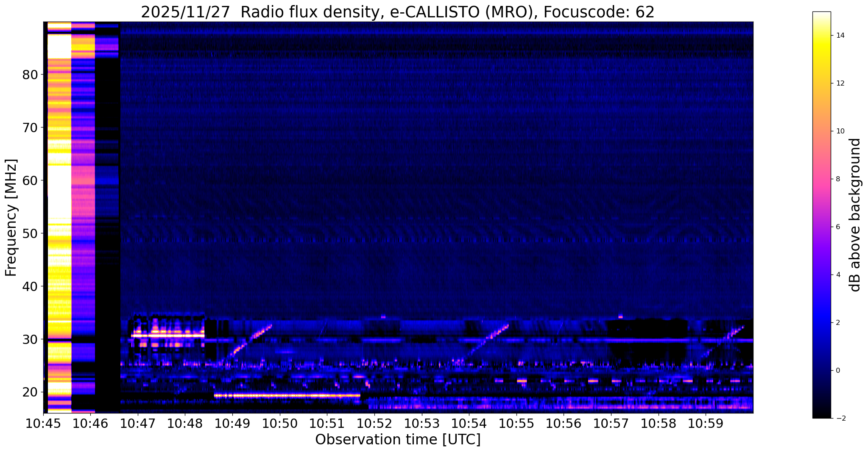Screen dimensions: 868x452
Task: Click the 60 MHz frequency tick label
Action: point(30,180)
